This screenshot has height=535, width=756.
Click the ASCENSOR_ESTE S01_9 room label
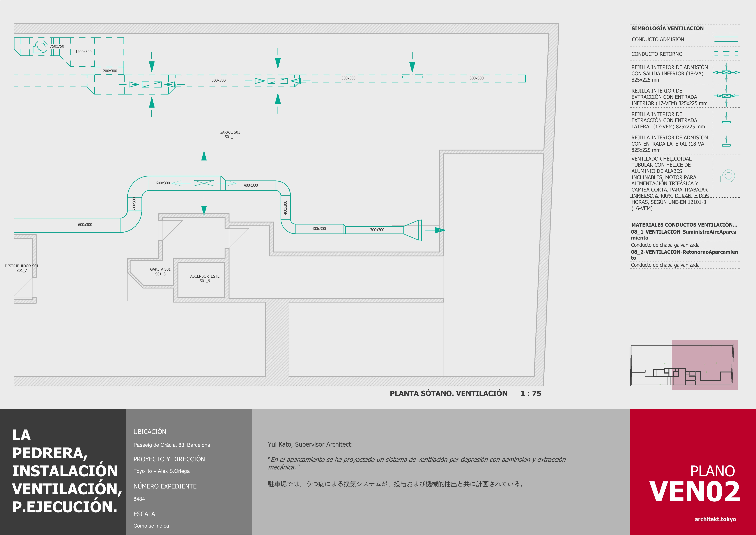click(x=205, y=279)
